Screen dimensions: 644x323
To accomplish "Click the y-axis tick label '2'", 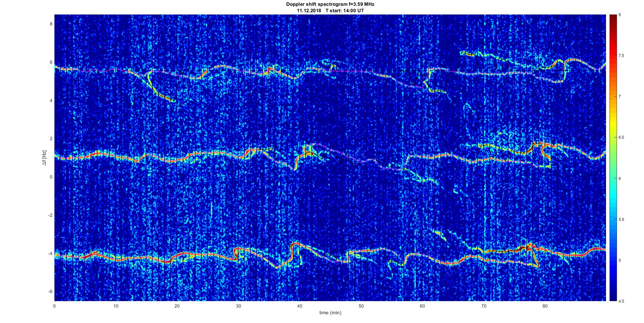I will [x=51, y=138].
